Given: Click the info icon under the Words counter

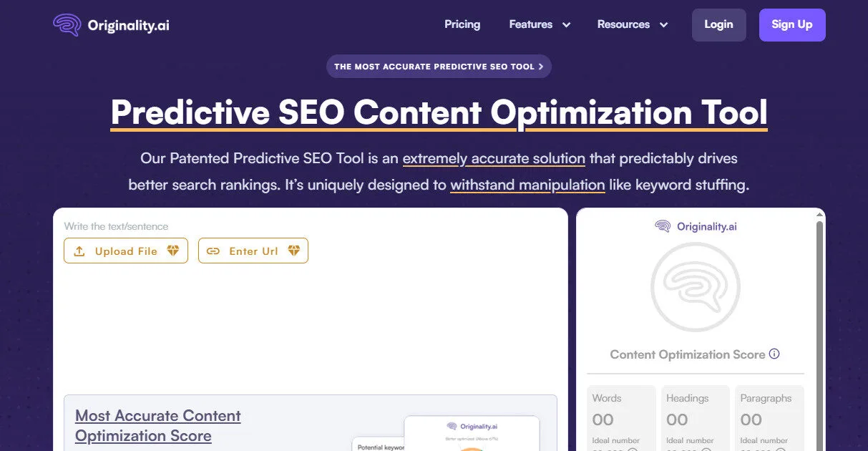Looking at the screenshot, I should [633, 449].
